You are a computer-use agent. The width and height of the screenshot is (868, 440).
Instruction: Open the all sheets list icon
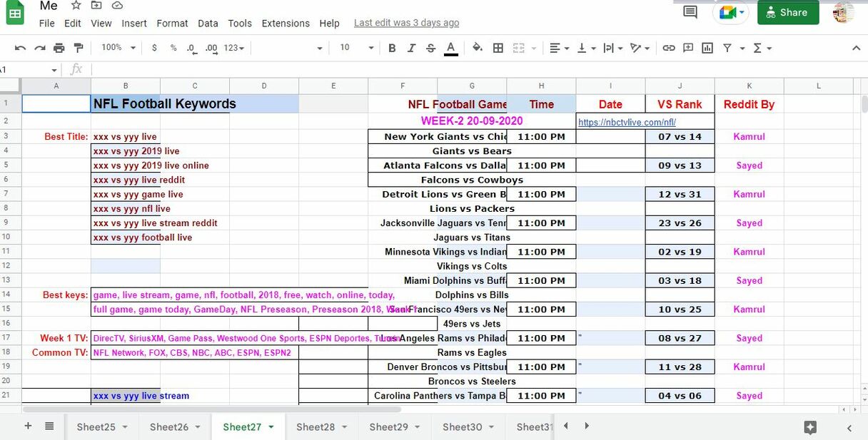coord(49,426)
